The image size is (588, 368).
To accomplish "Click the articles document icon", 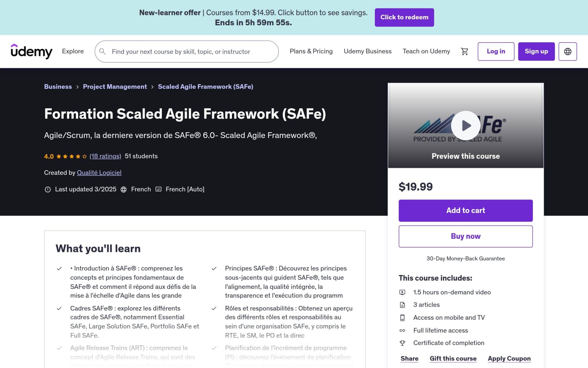I will click(x=402, y=305).
